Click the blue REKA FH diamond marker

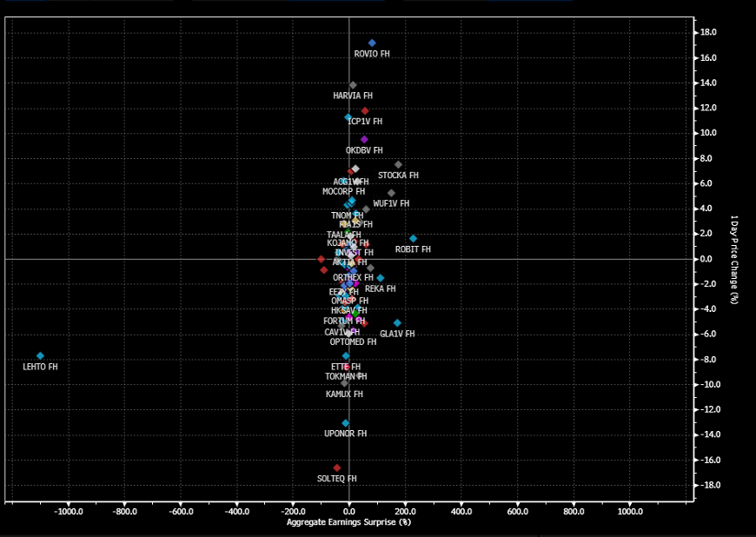[380, 278]
